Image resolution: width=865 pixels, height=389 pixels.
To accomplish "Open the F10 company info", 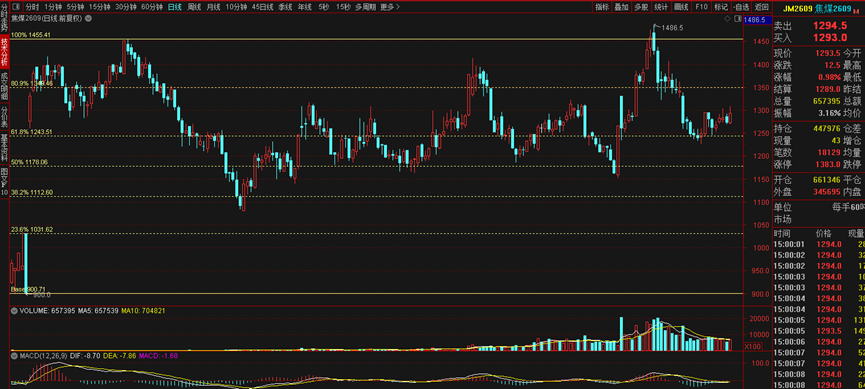I will click(x=701, y=7).
